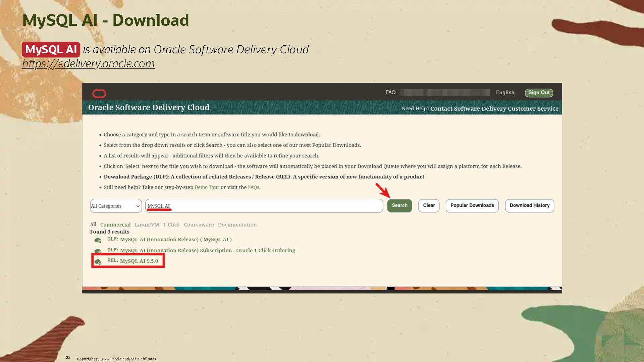The image size is (644, 362).
Task: Click cloud icon beside Subscription DLP result
Action: tap(98, 251)
